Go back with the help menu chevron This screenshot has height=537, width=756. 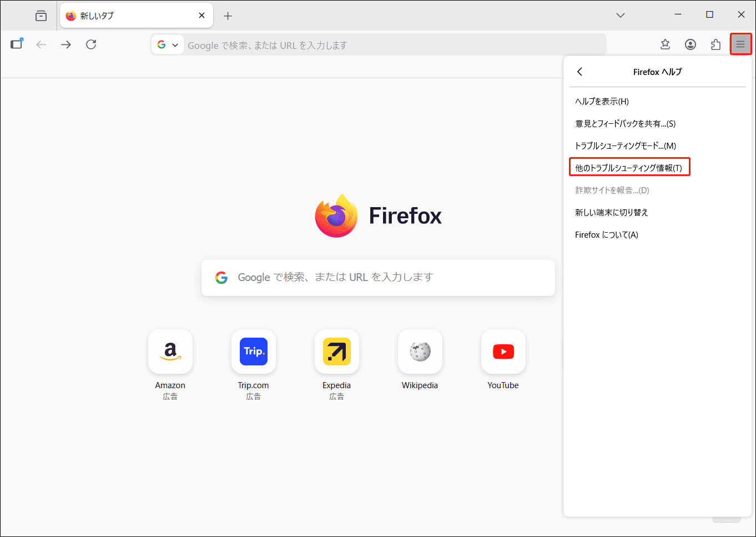(579, 72)
